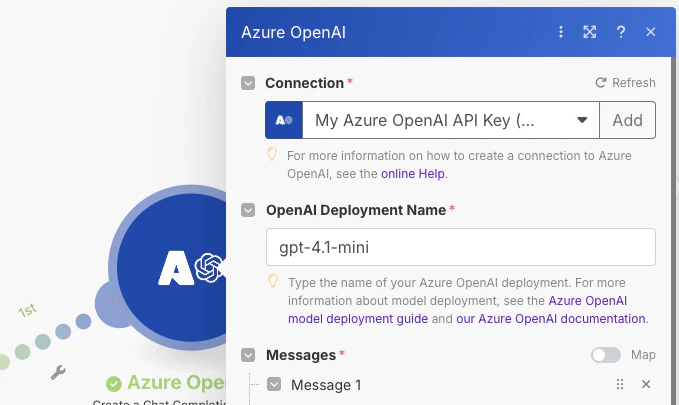This screenshot has height=405, width=679.
Task: Remove Message 1 with the X
Action: [x=646, y=384]
